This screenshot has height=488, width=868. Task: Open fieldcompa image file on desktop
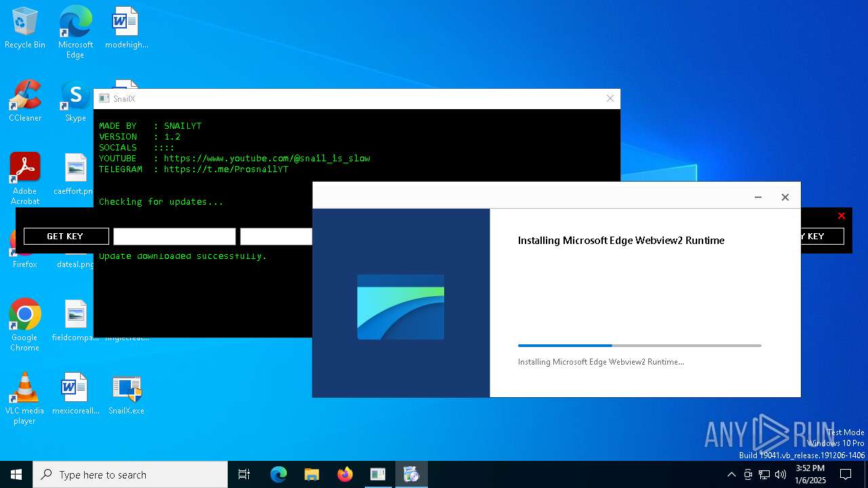[x=75, y=321]
